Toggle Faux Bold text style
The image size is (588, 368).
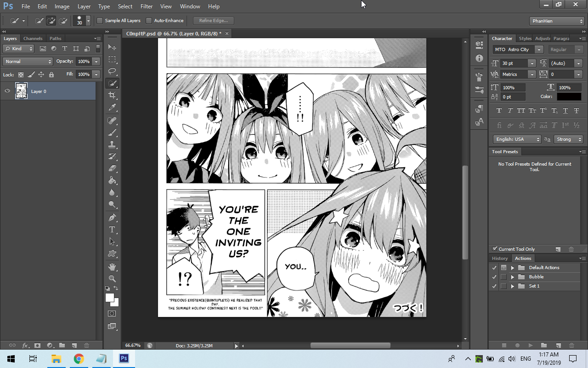click(499, 110)
